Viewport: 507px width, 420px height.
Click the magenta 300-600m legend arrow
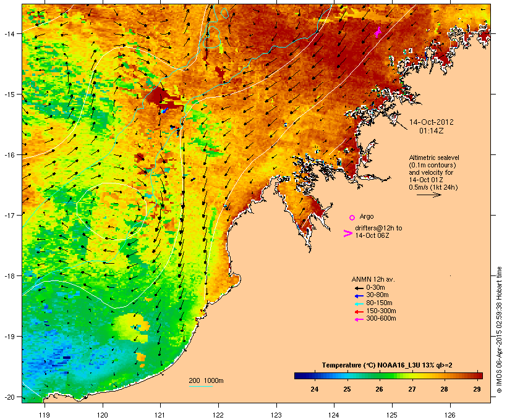coord(359,319)
